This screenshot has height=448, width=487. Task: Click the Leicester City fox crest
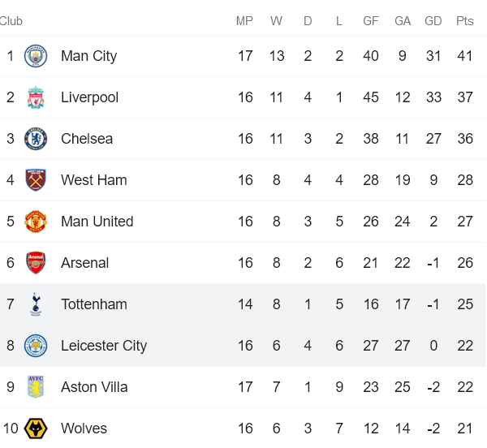tap(36, 346)
